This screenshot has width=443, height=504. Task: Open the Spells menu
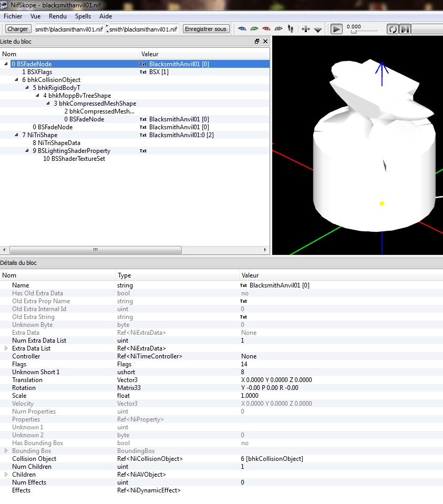pos(83,16)
